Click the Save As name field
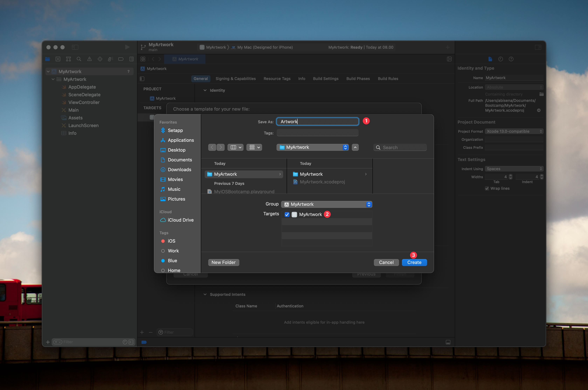 tap(318, 121)
